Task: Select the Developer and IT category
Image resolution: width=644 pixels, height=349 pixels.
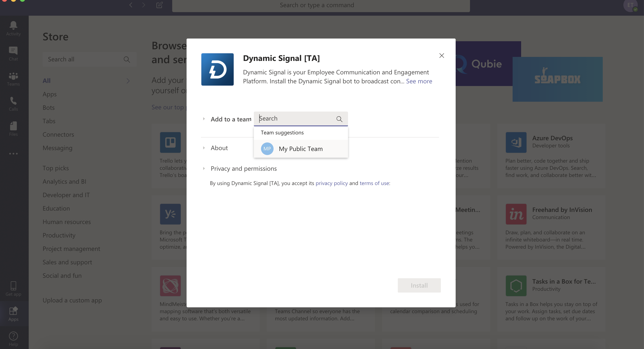Action: (x=66, y=195)
